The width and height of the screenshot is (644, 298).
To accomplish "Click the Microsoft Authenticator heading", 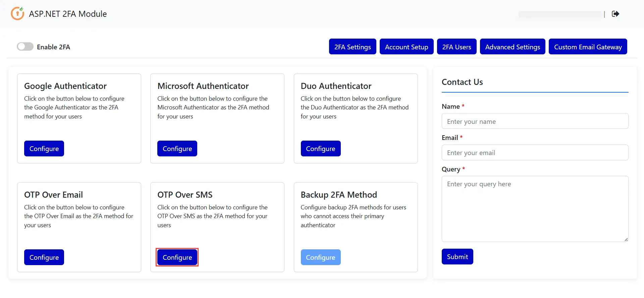I will [x=203, y=86].
